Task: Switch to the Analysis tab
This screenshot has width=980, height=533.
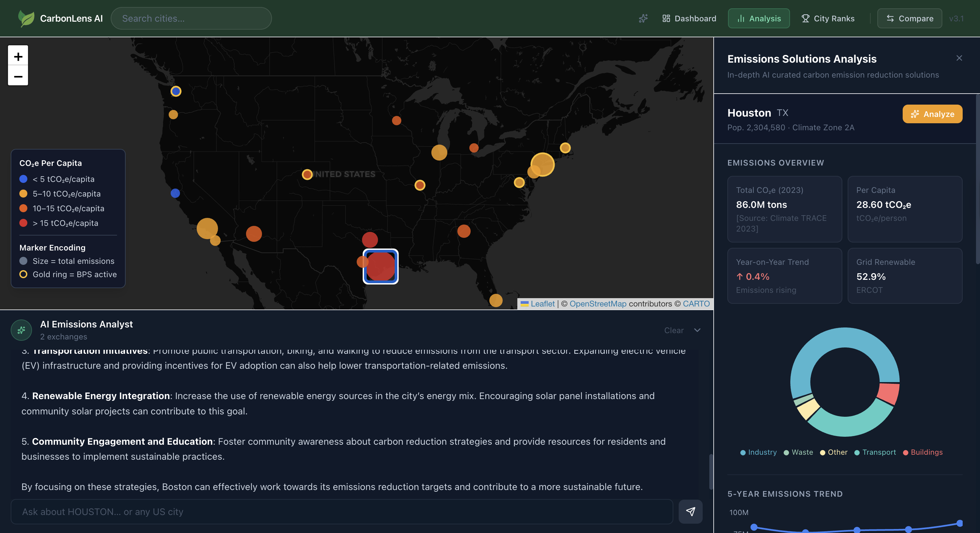Action: (x=759, y=18)
